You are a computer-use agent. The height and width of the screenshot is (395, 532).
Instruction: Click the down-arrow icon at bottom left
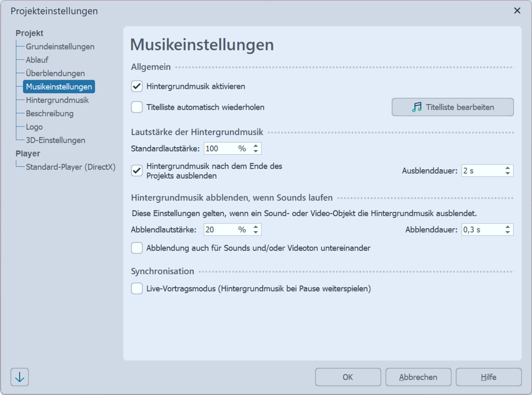[x=19, y=377]
